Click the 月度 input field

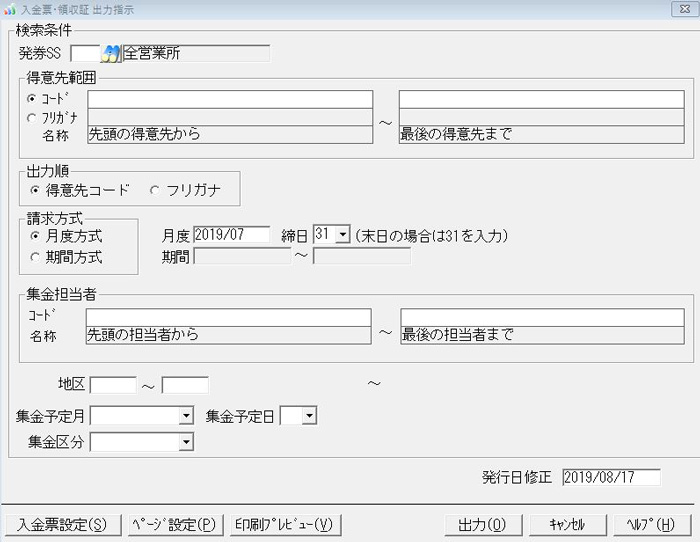pyautogui.click(x=231, y=235)
